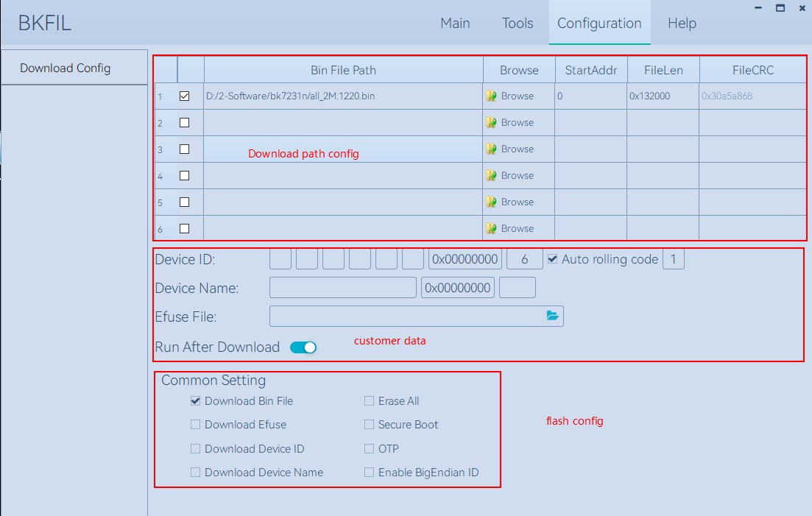Image resolution: width=812 pixels, height=516 pixels.
Task: Click the Browse folder icon in row 1
Action: click(x=491, y=96)
